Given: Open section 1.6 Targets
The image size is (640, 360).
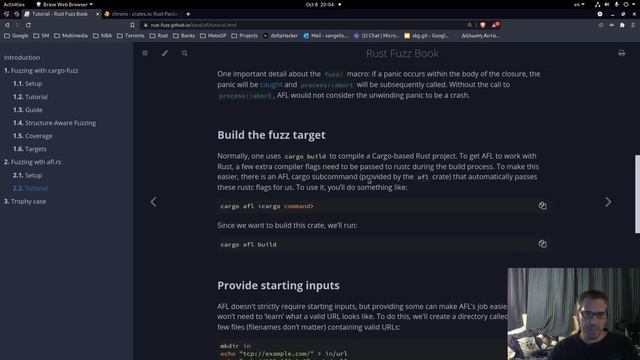Looking at the screenshot, I should [30, 149].
